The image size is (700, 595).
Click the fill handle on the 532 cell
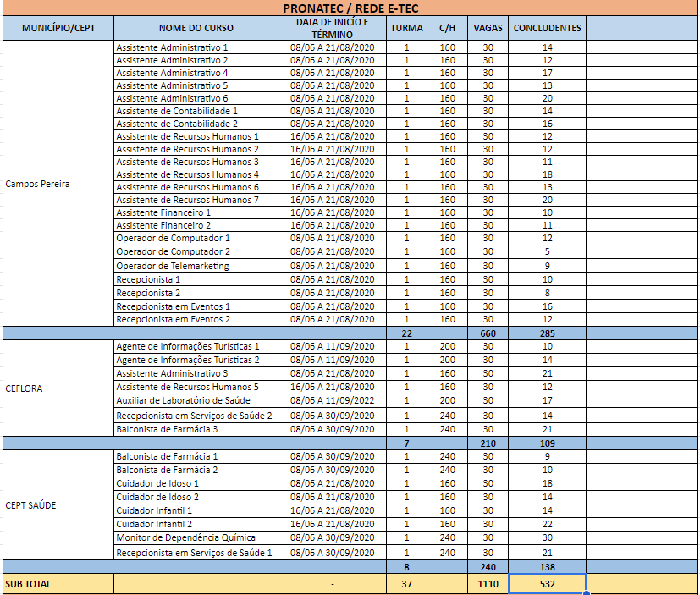(586, 593)
